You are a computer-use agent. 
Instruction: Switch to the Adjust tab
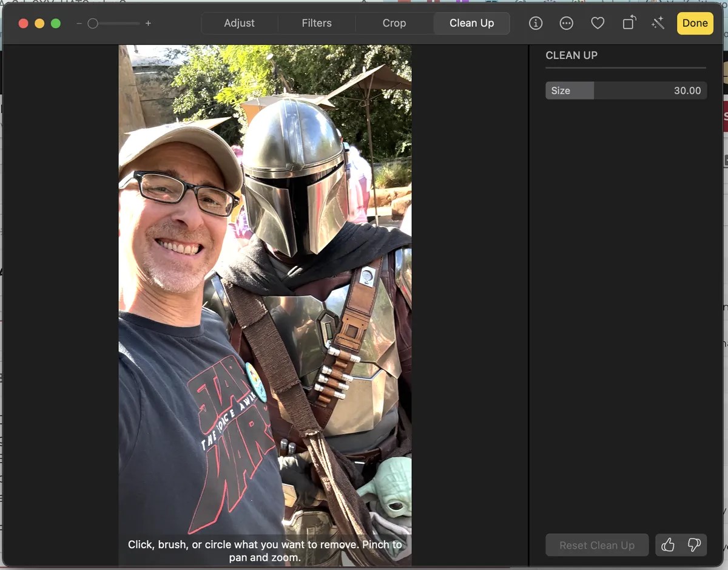click(x=239, y=23)
